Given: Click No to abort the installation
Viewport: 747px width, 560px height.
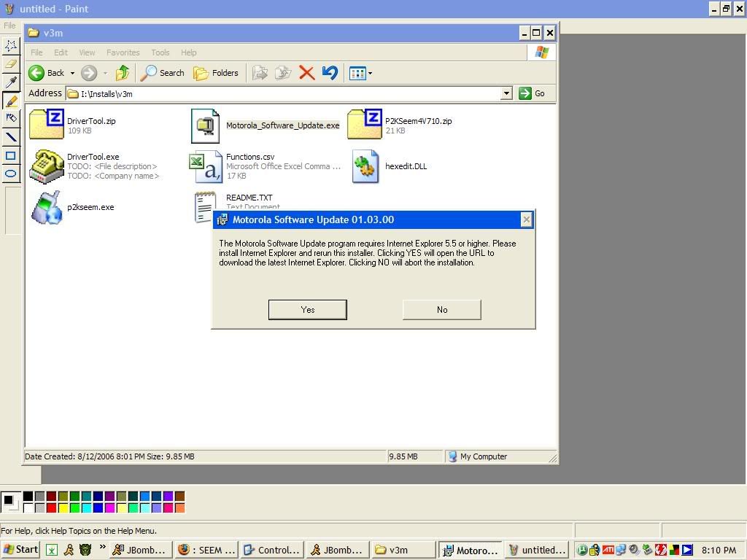Looking at the screenshot, I should click(x=441, y=310).
